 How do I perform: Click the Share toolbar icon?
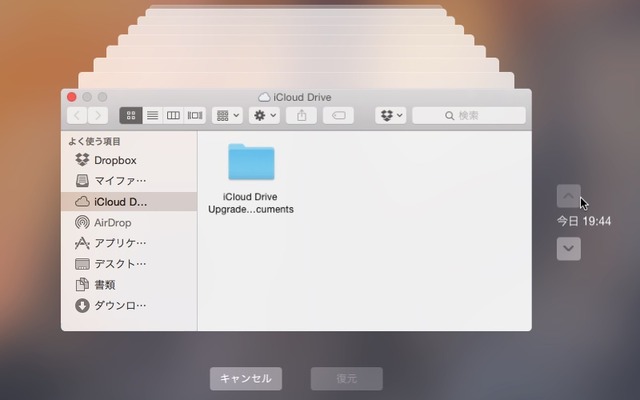[x=301, y=116]
